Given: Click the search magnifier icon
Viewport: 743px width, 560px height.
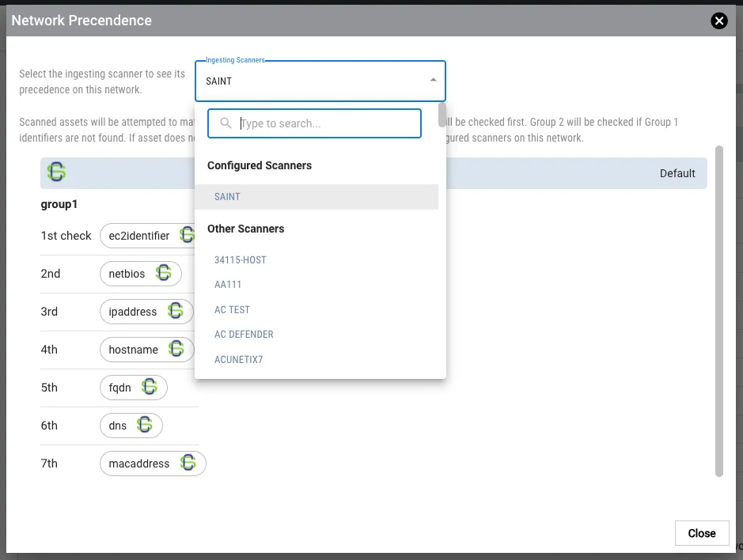Looking at the screenshot, I should pos(226,123).
